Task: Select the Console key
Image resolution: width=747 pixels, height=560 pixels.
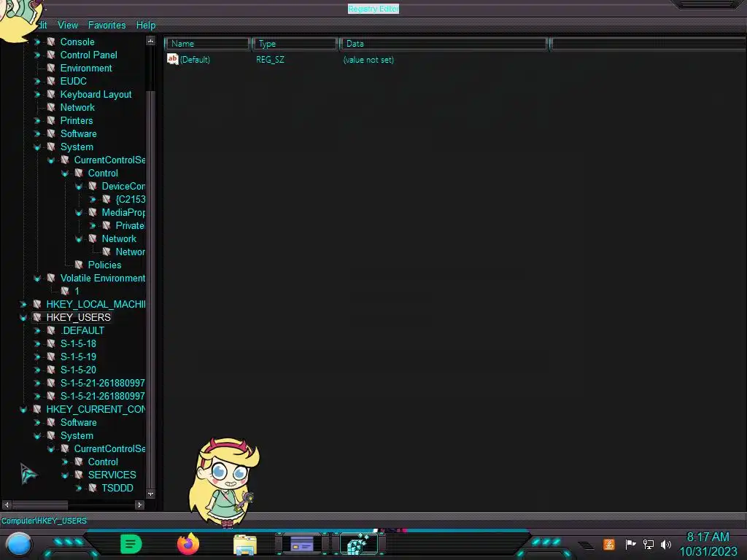Action: [x=77, y=42]
